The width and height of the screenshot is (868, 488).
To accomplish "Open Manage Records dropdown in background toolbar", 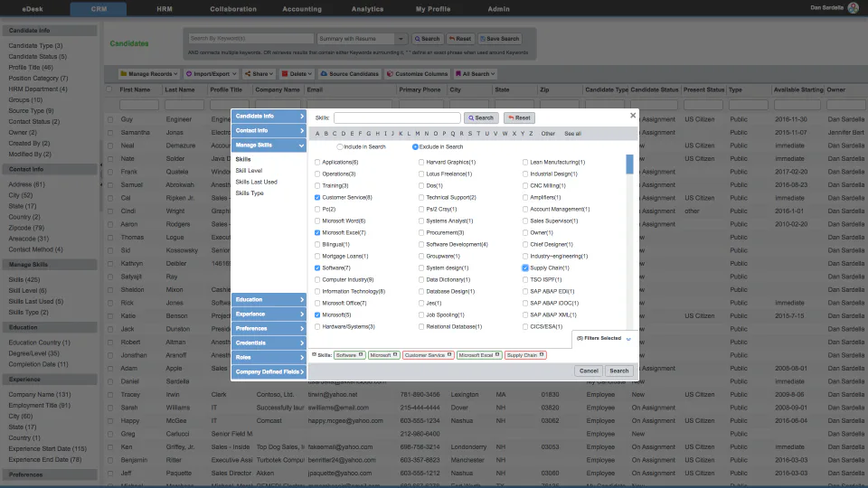I will [x=148, y=73].
